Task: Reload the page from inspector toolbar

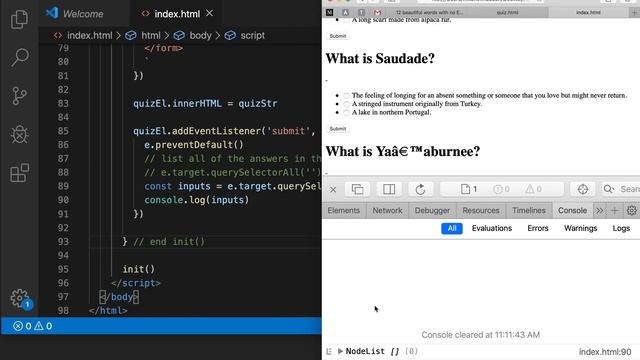Action: coord(420,189)
